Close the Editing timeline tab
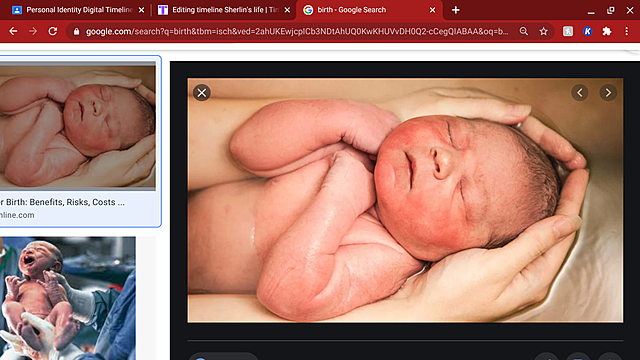The height and width of the screenshot is (360, 640). pyautogui.click(x=287, y=10)
